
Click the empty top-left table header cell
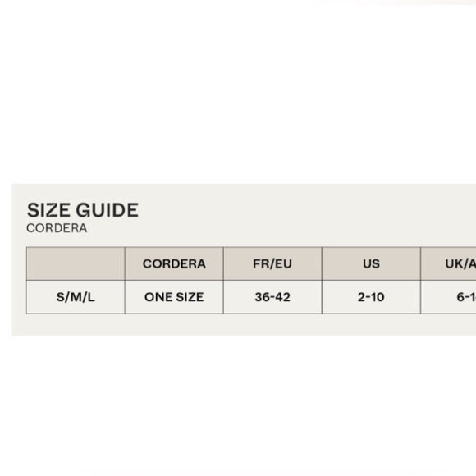point(76,263)
